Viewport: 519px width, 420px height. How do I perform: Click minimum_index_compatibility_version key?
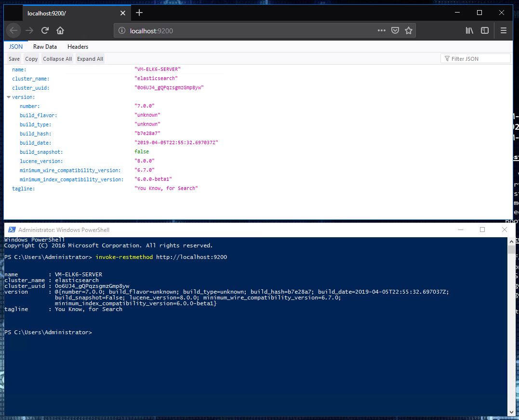(71, 179)
